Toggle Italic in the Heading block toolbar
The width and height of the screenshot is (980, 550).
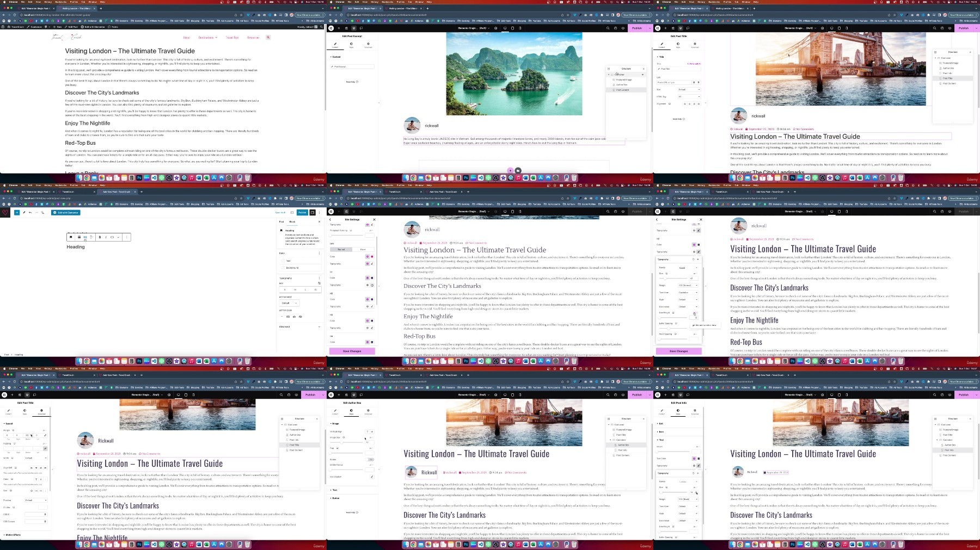106,237
